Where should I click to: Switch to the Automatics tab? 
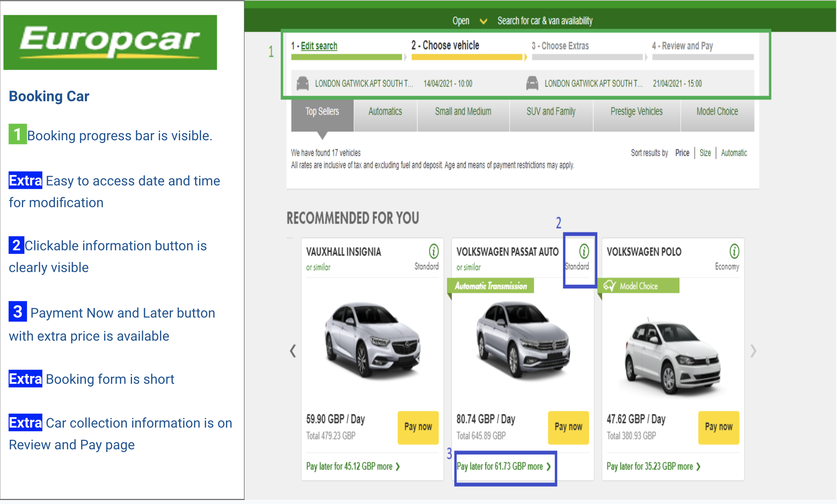tap(385, 115)
